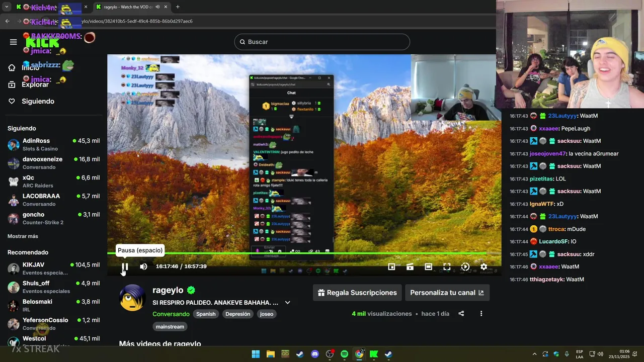Click the rageylo channel name
Screen dimensions: 644x362
(x=168, y=290)
